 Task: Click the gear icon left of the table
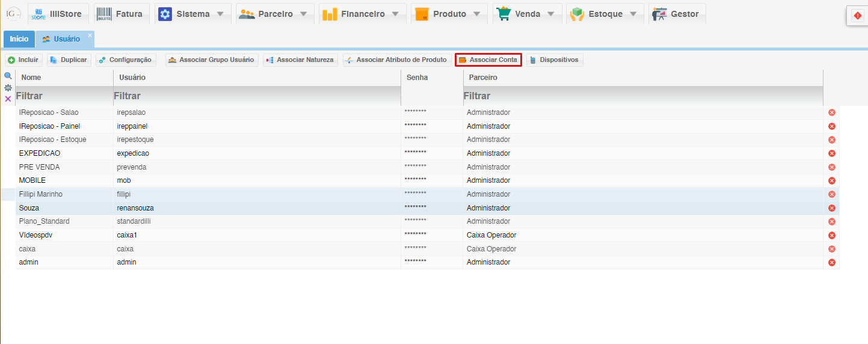(x=8, y=88)
